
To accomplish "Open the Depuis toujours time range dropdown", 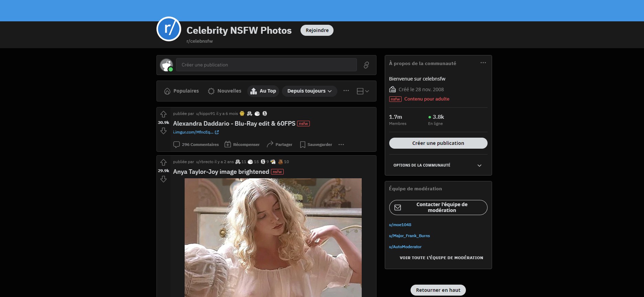I will (309, 91).
